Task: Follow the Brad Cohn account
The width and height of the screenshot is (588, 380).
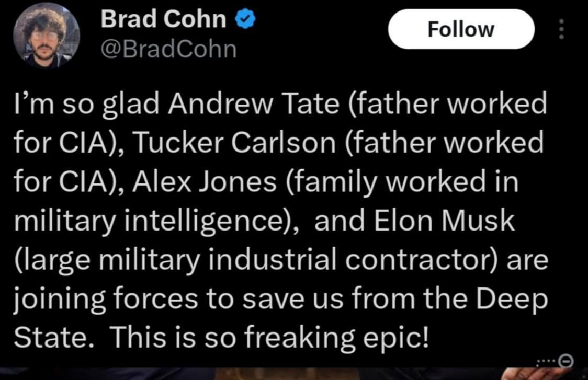Action: point(461,29)
